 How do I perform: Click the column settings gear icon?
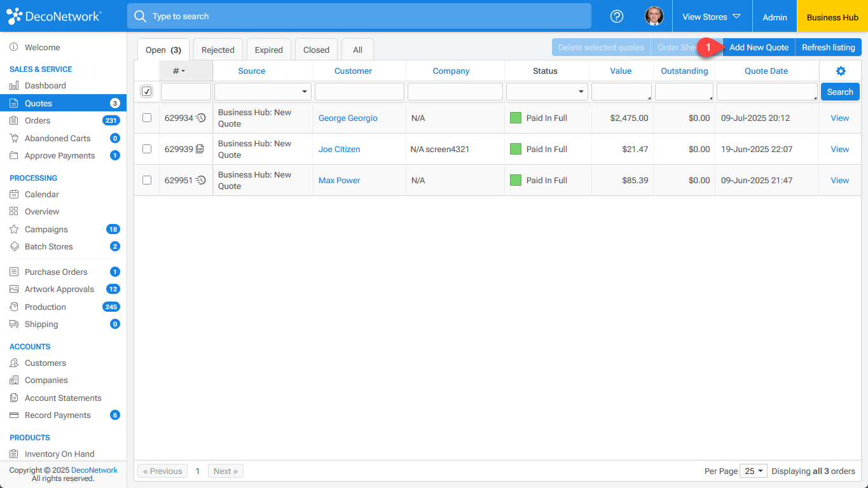coord(840,71)
